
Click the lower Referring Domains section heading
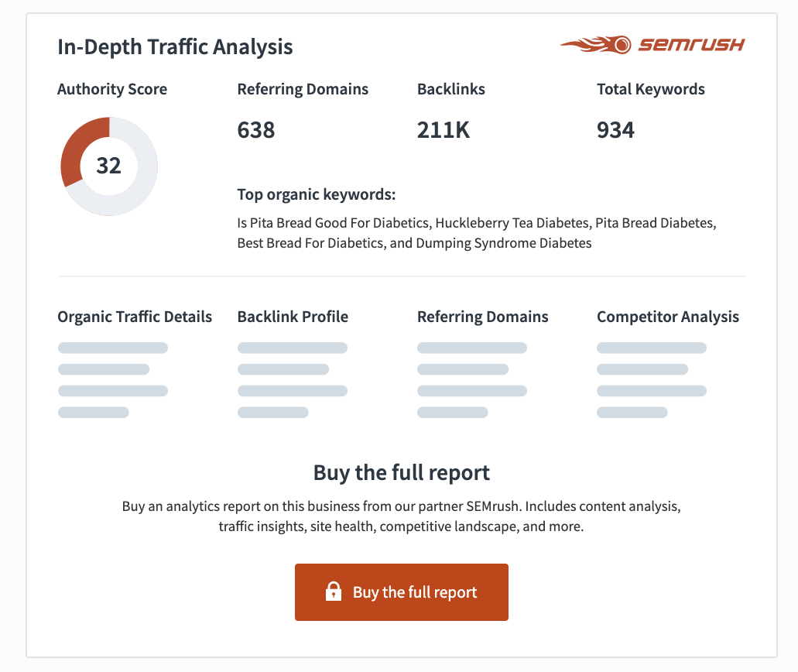click(x=483, y=317)
